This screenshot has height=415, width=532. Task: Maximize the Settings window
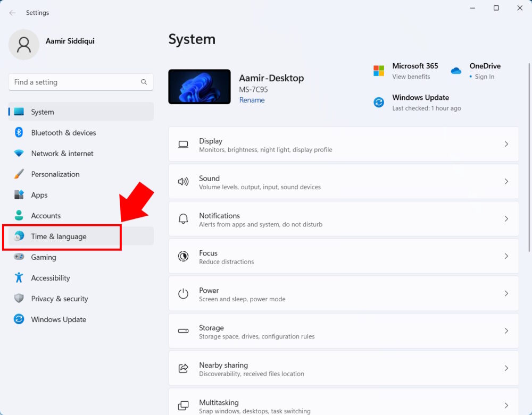496,8
